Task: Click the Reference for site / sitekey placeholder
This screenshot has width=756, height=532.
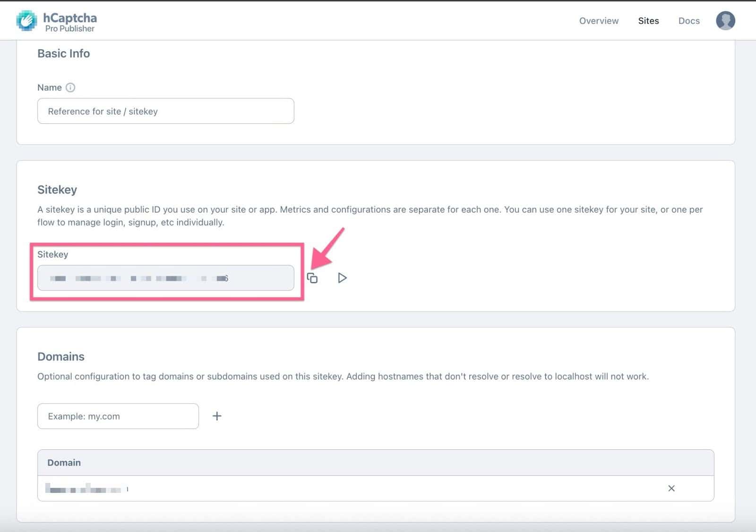Action: click(165, 111)
